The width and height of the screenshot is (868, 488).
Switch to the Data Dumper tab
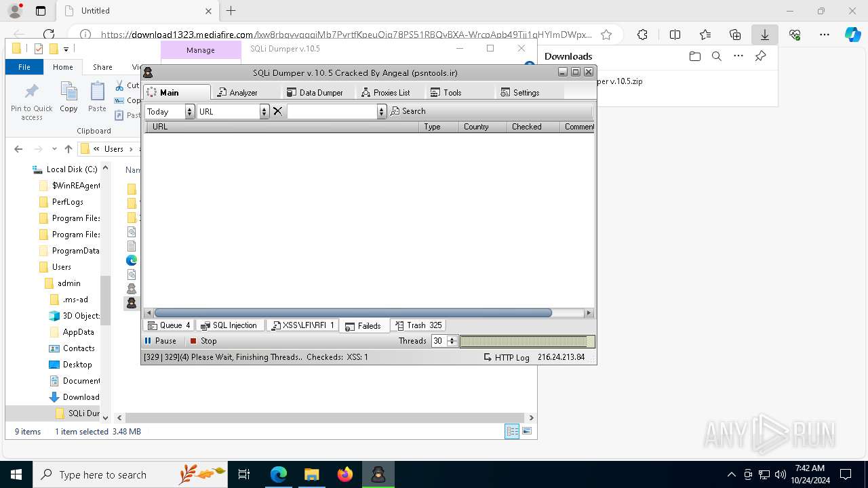pyautogui.click(x=315, y=92)
